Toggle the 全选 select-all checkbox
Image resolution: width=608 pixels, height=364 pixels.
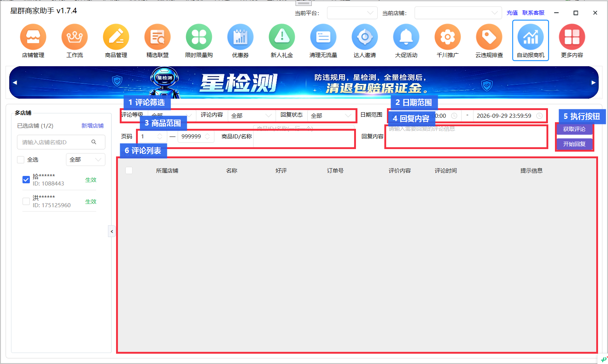(x=21, y=159)
